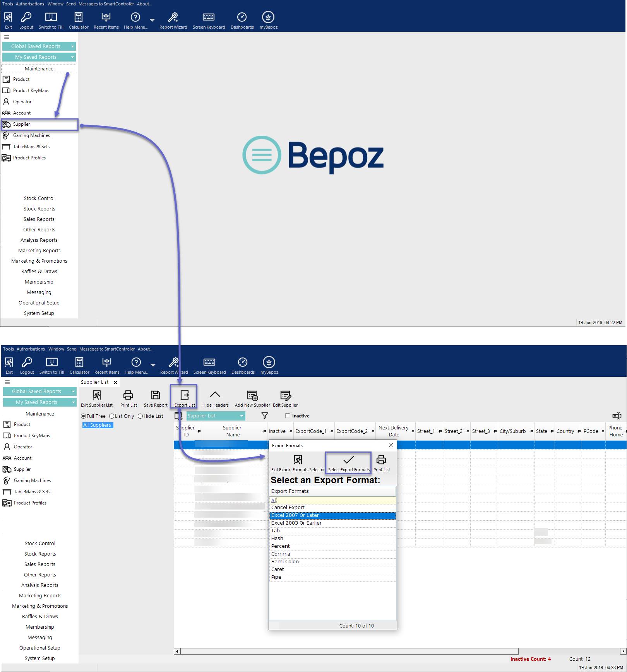
Task: Select Hide List radio button
Action: click(x=140, y=416)
